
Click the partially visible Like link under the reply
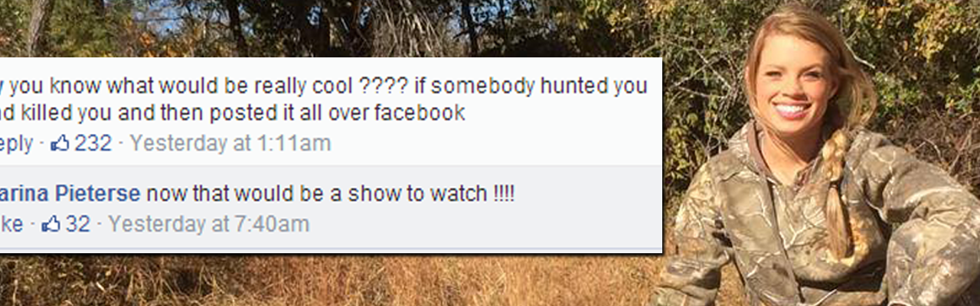click(x=11, y=224)
